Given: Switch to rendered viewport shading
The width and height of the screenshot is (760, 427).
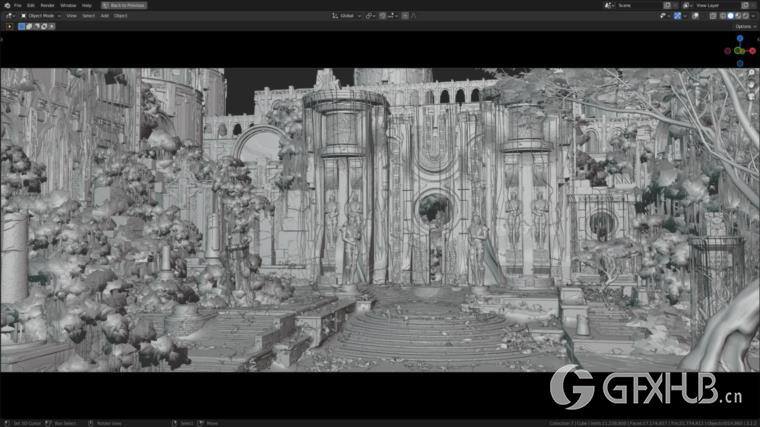Looking at the screenshot, I should 745,16.
